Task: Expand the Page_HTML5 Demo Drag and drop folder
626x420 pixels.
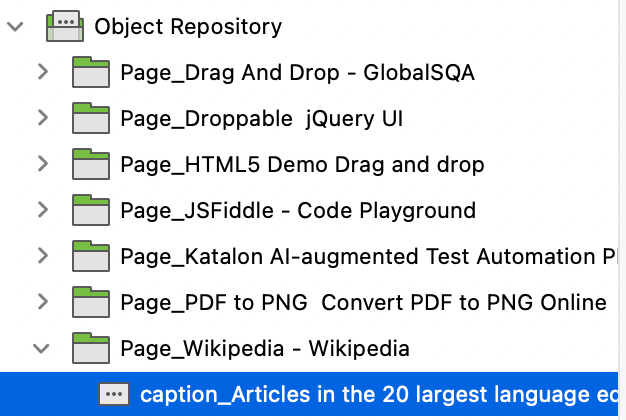Action: (x=43, y=164)
